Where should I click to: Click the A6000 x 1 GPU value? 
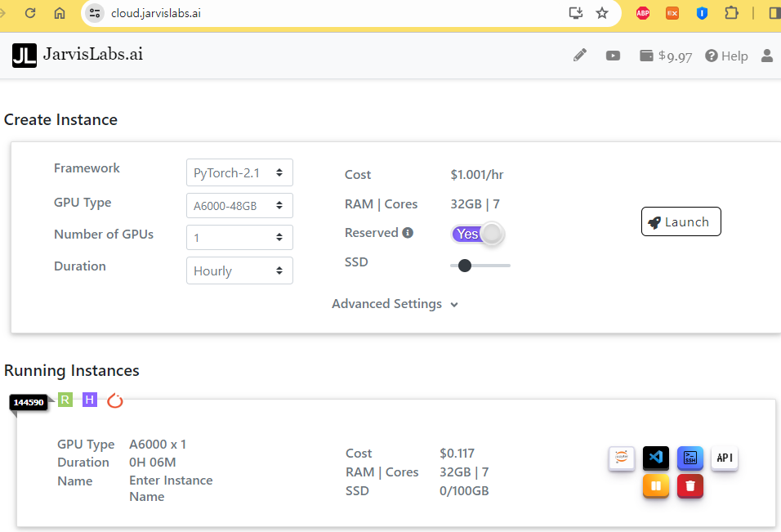pyautogui.click(x=158, y=444)
